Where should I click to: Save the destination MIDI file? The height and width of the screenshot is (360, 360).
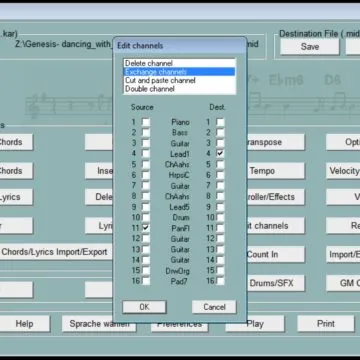coord(310,47)
